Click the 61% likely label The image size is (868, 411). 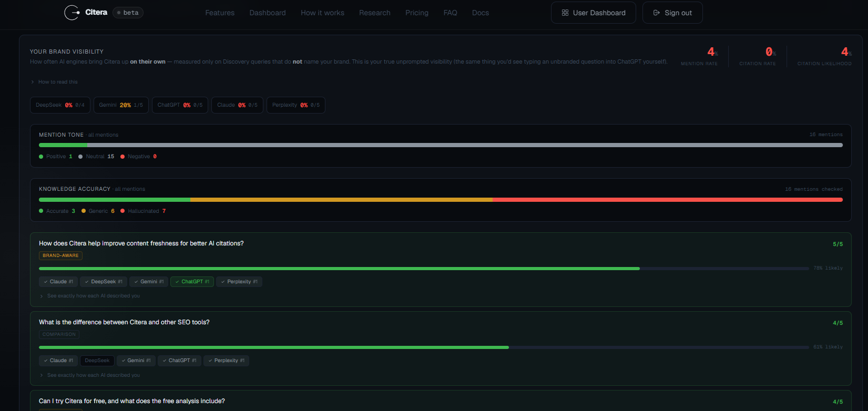point(828,347)
